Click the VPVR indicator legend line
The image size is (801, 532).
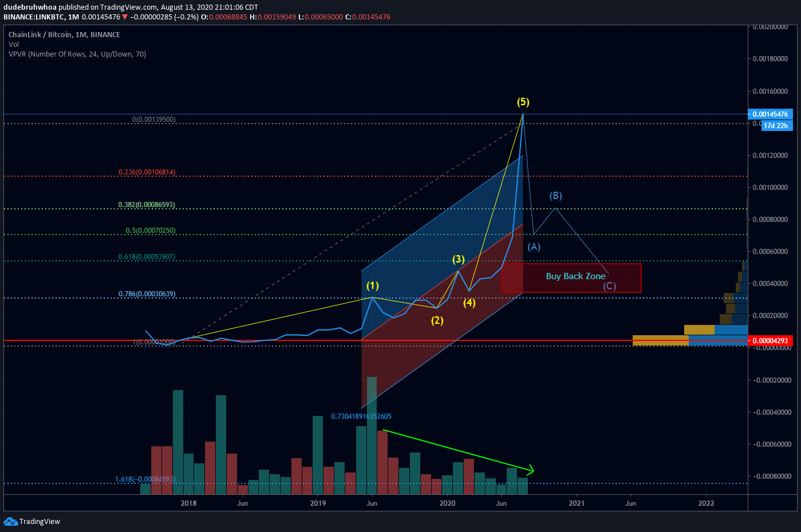coord(77,54)
